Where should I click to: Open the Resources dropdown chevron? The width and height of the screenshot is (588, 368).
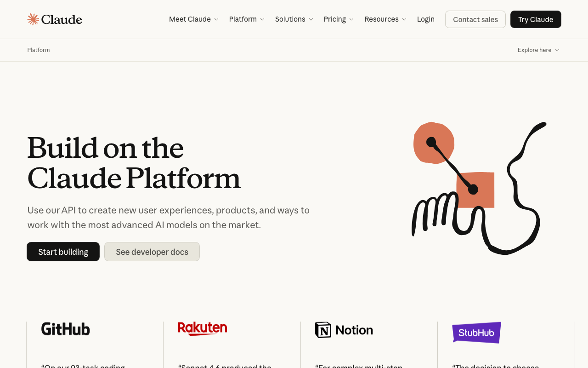click(404, 19)
